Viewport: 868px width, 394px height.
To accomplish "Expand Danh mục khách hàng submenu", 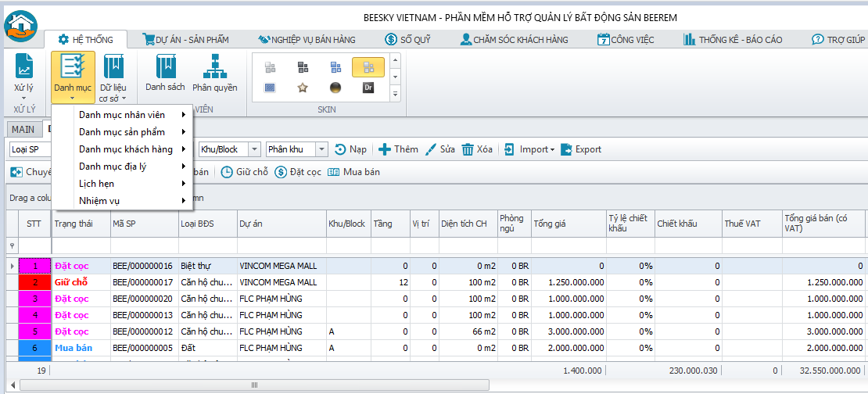I will pyautogui.click(x=122, y=149).
